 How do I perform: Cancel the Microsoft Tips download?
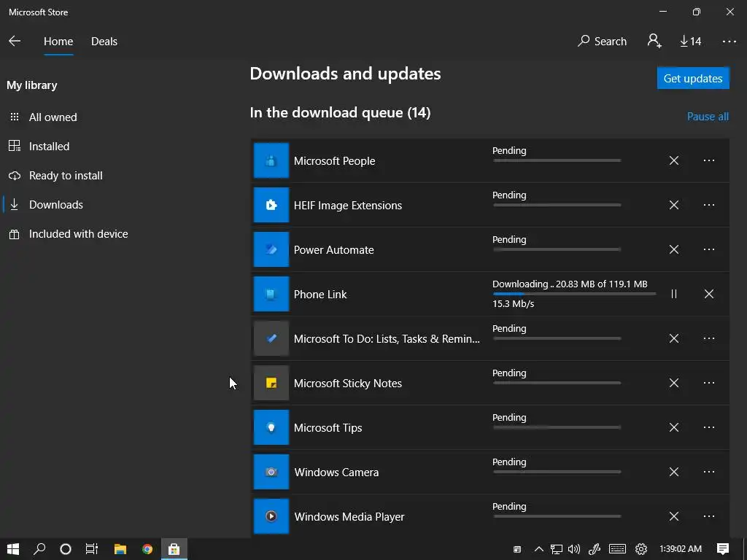[673, 427]
